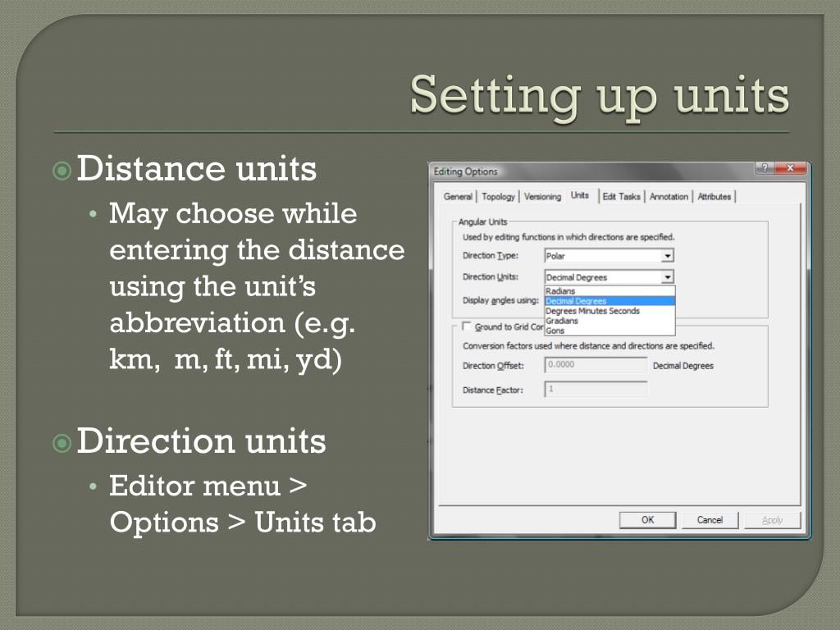Select Gons in the units list

coord(609,331)
